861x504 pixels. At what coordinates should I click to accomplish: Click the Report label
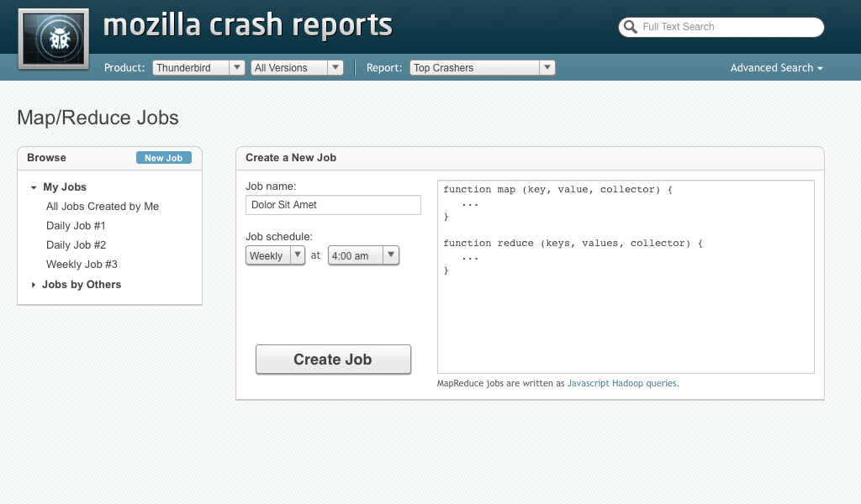tap(384, 68)
